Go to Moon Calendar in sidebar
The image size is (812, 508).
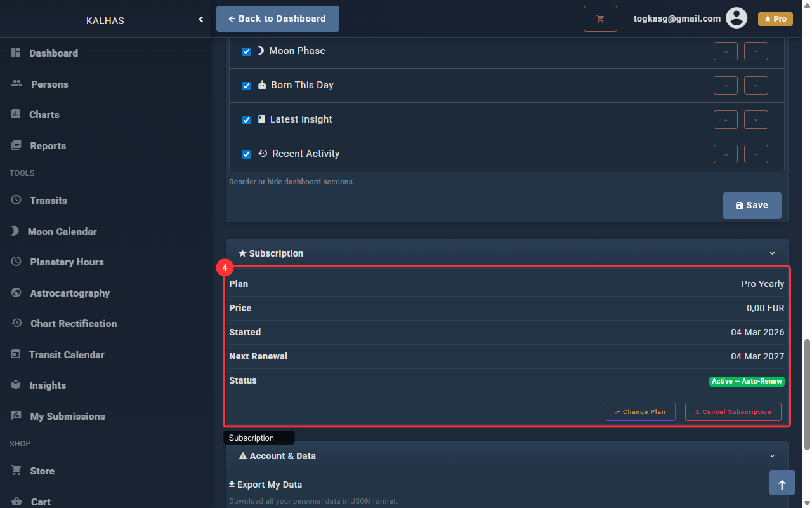pos(62,232)
